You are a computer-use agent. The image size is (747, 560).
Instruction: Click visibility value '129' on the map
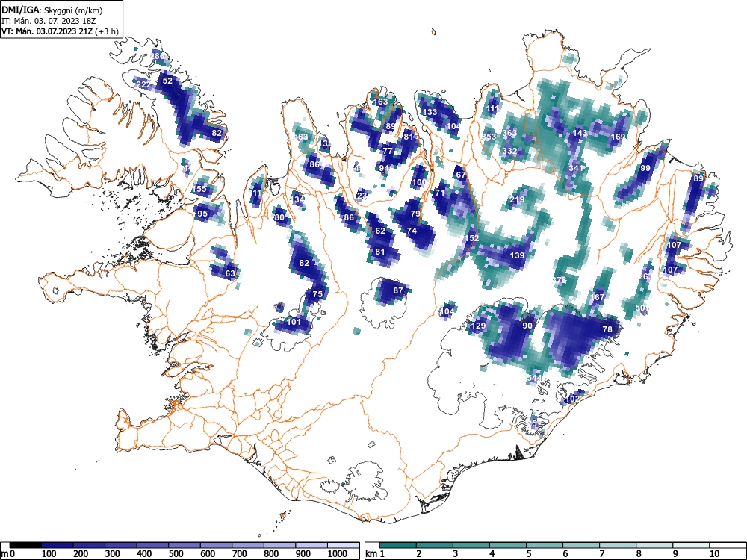pos(478,326)
